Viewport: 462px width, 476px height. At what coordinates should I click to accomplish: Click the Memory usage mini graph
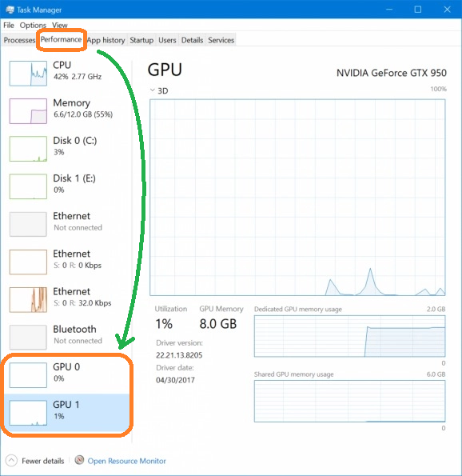click(28, 111)
